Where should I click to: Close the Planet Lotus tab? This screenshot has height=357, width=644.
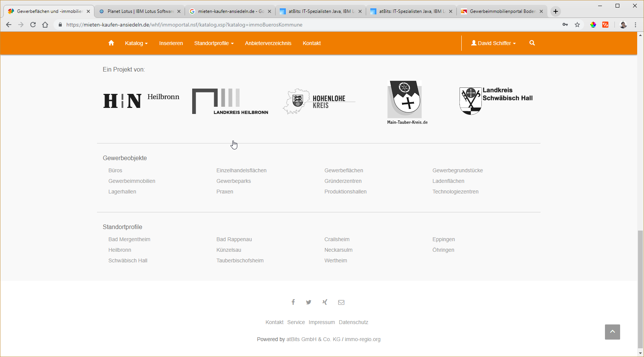(x=179, y=11)
